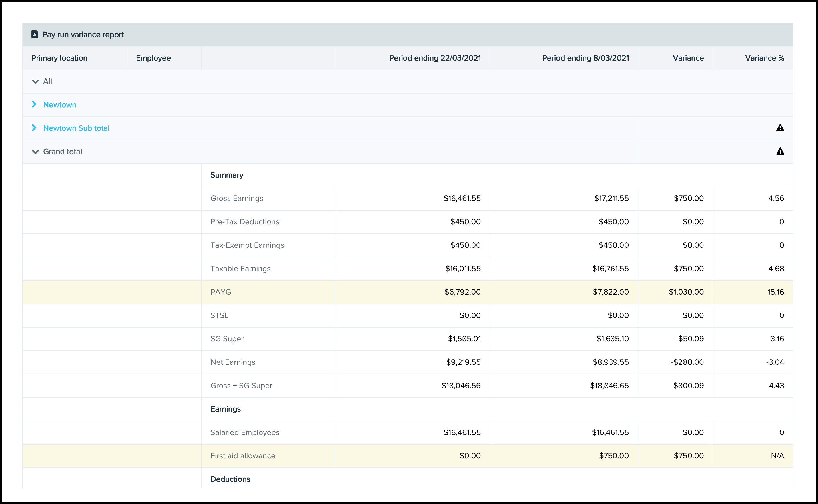This screenshot has width=818, height=504.
Task: Click the report document icon beside the title
Action: tap(35, 34)
